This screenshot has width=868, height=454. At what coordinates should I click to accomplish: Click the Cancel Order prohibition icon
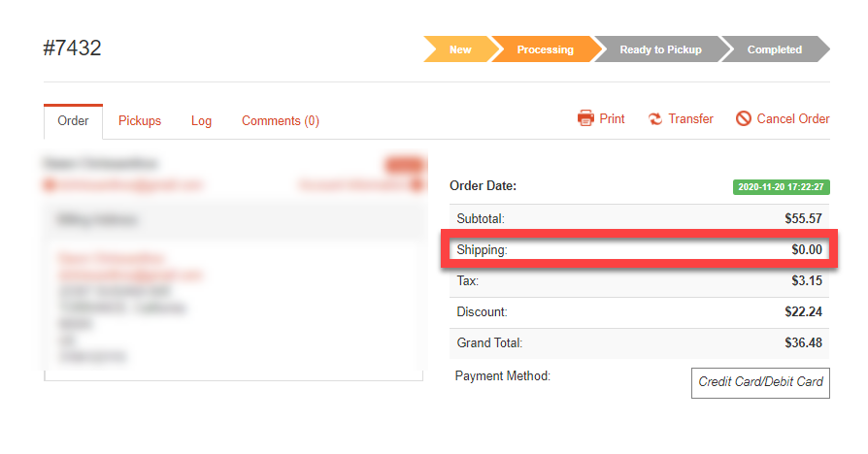(x=744, y=118)
